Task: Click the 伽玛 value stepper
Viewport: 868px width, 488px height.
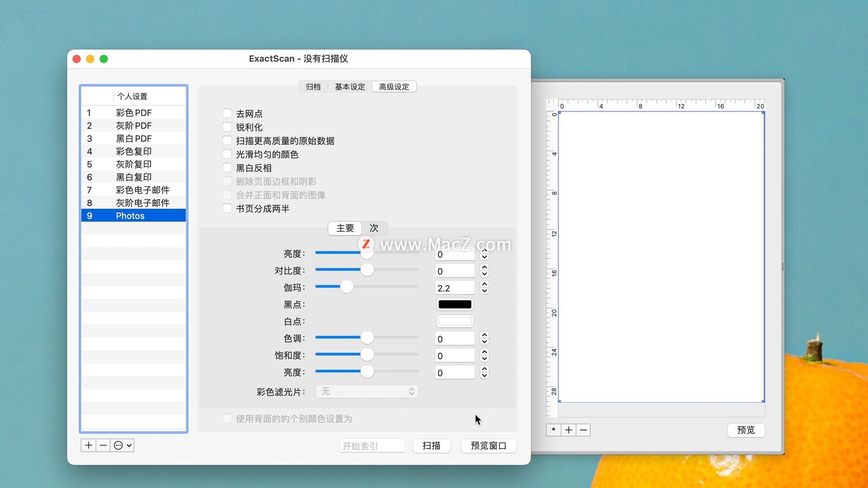Action: point(485,287)
